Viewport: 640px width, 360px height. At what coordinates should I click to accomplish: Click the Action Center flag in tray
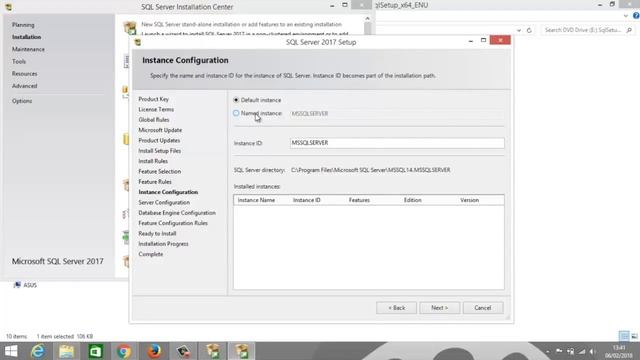point(559,351)
